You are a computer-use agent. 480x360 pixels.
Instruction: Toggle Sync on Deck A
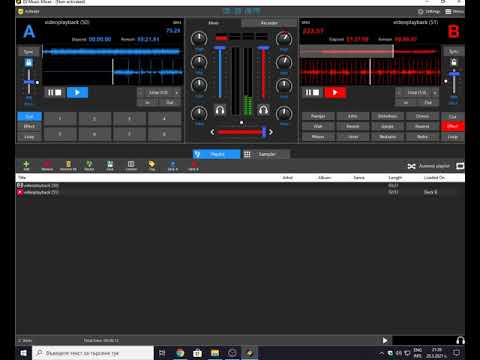pos(28,52)
